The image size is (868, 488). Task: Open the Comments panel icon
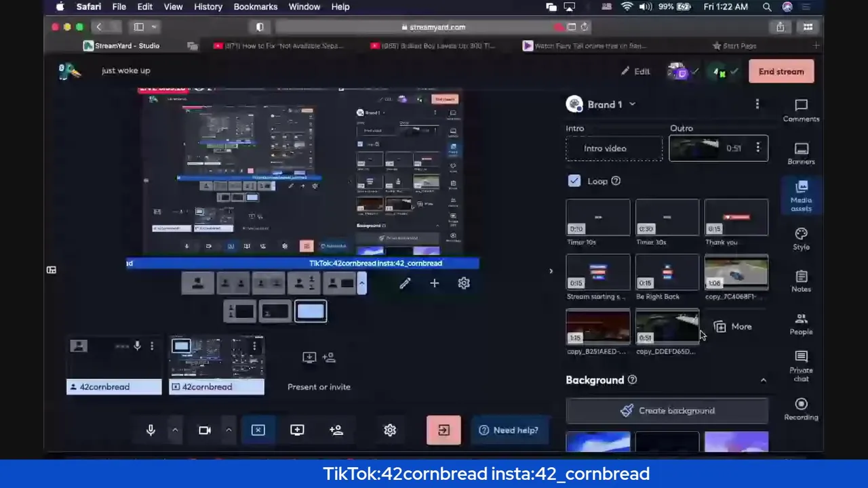[801, 110]
